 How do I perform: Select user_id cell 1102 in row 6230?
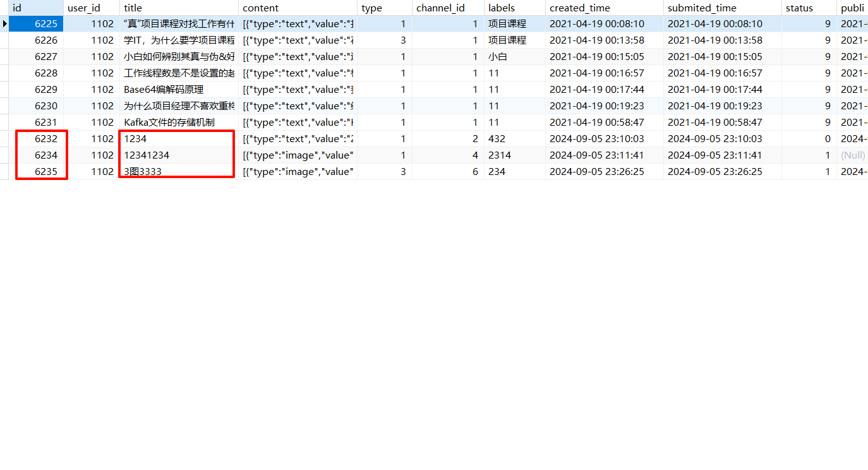click(91, 106)
